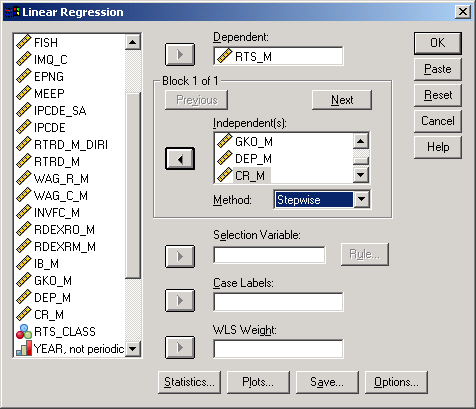Open the Method dropdown arrow
The image size is (476, 409).
[362, 200]
